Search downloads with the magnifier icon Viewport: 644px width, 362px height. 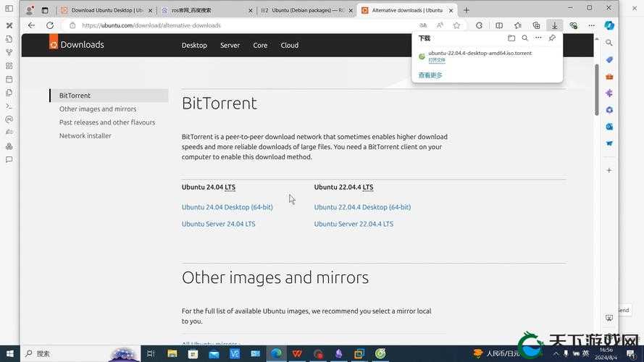pyautogui.click(x=525, y=38)
